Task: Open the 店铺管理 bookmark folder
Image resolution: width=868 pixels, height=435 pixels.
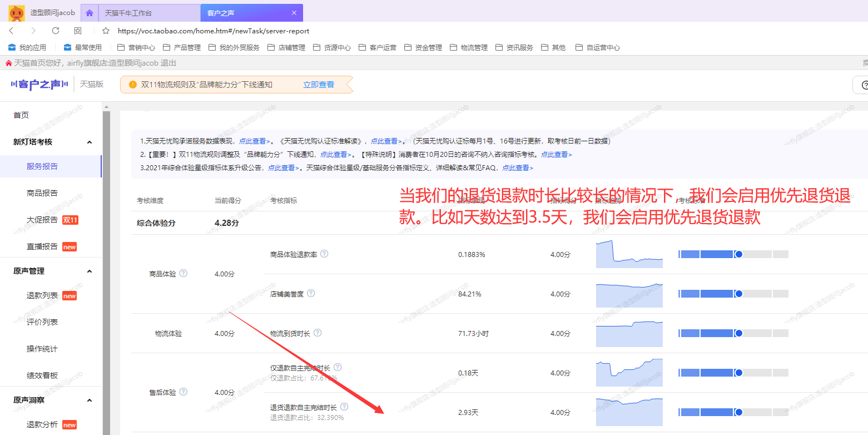Action: coord(286,47)
